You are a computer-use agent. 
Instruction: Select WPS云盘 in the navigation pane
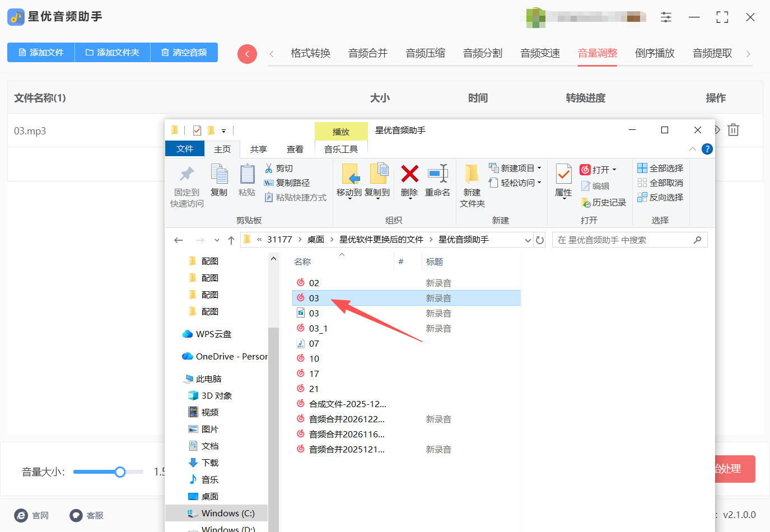207,334
